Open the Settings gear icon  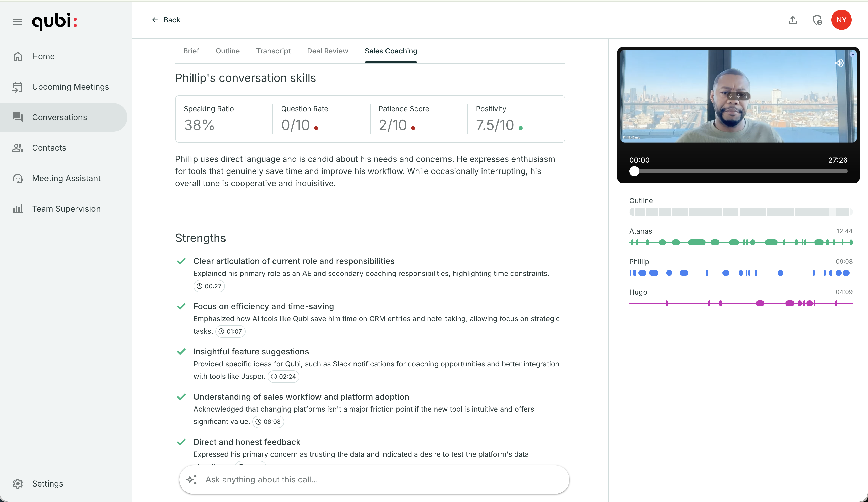tap(18, 483)
